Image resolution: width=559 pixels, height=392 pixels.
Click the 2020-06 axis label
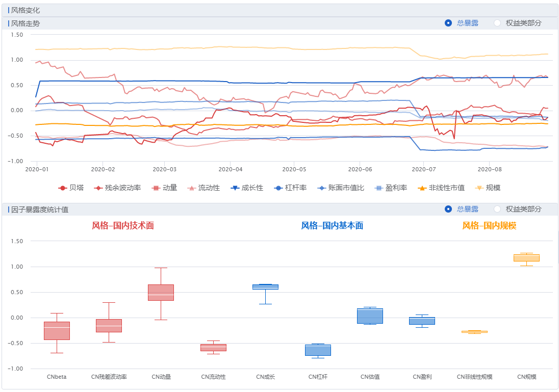[x=360, y=169]
